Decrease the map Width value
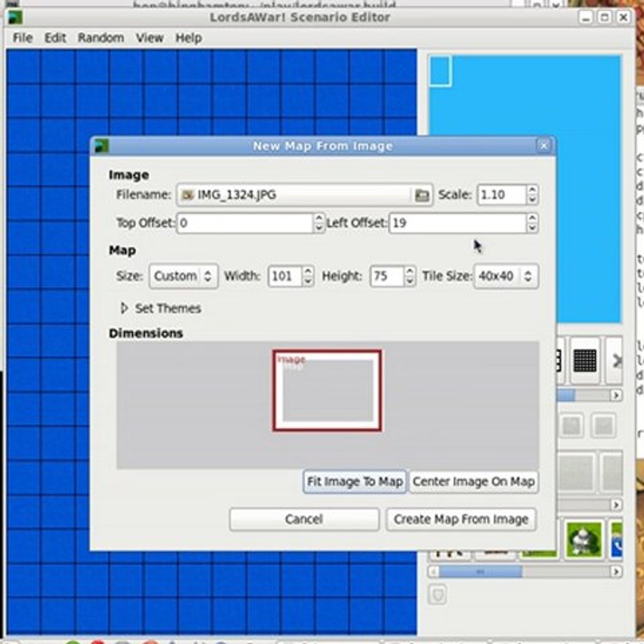The image size is (644, 644). click(x=308, y=281)
